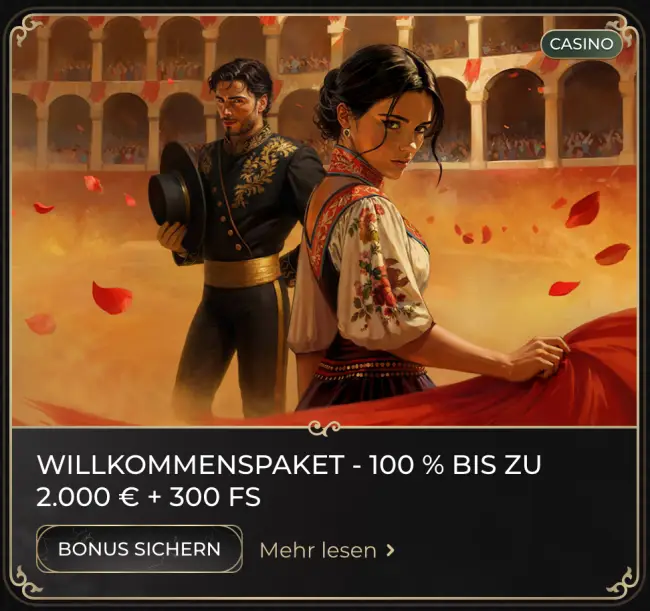Viewport: 650px width, 611px height.
Task: Click the chevron arrow beside Mehr lesen
Action: click(390, 550)
